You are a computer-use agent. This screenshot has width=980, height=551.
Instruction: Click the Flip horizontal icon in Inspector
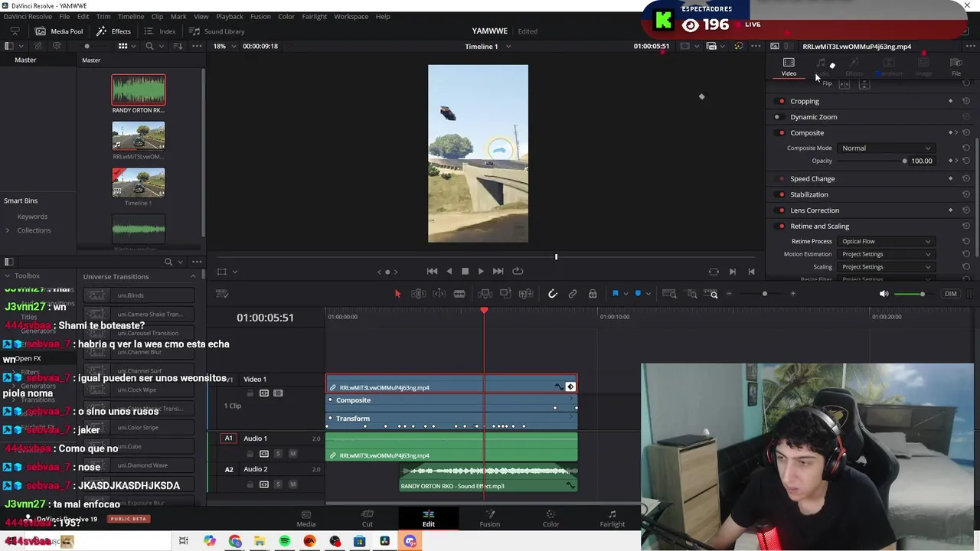844,84
